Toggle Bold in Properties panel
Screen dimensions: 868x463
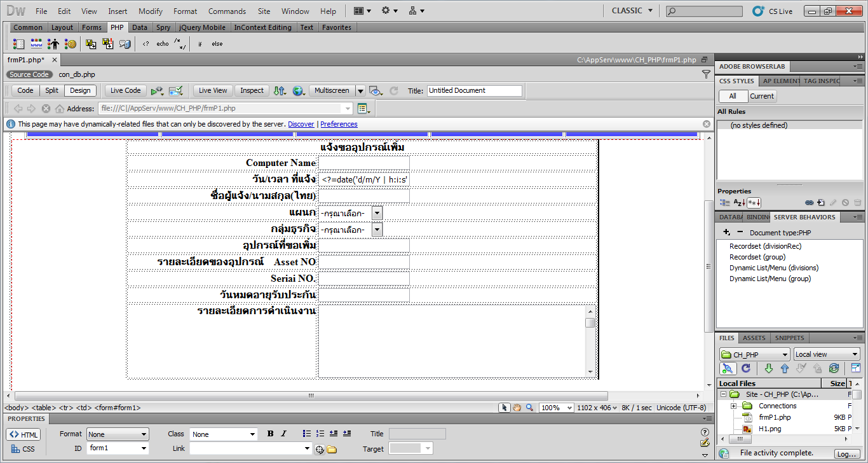click(x=270, y=434)
